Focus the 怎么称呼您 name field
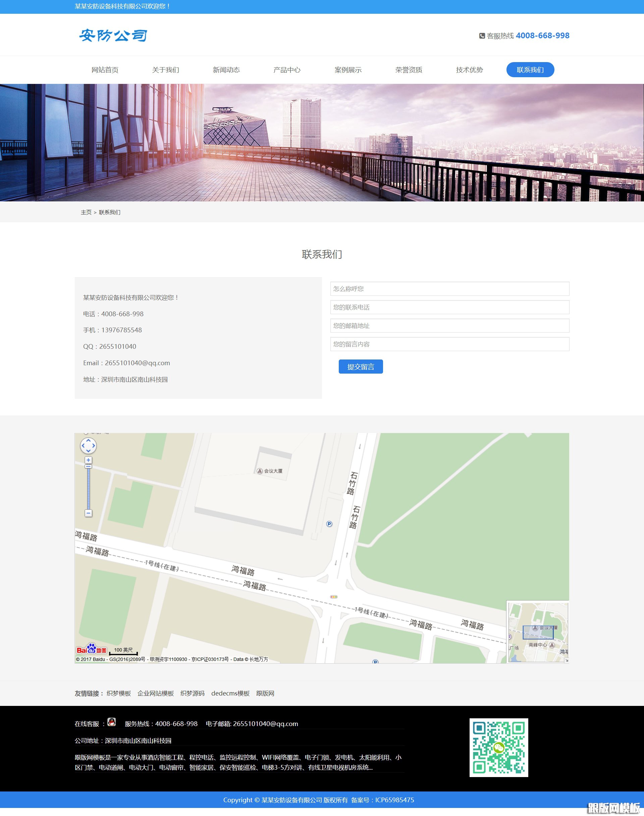The image size is (644, 816). 450,289
